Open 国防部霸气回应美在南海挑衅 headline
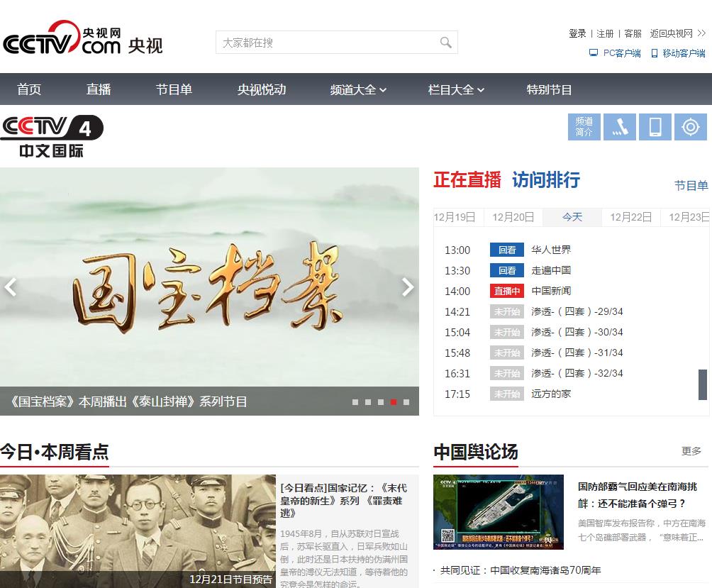The width and height of the screenshot is (712, 588). pos(637,495)
